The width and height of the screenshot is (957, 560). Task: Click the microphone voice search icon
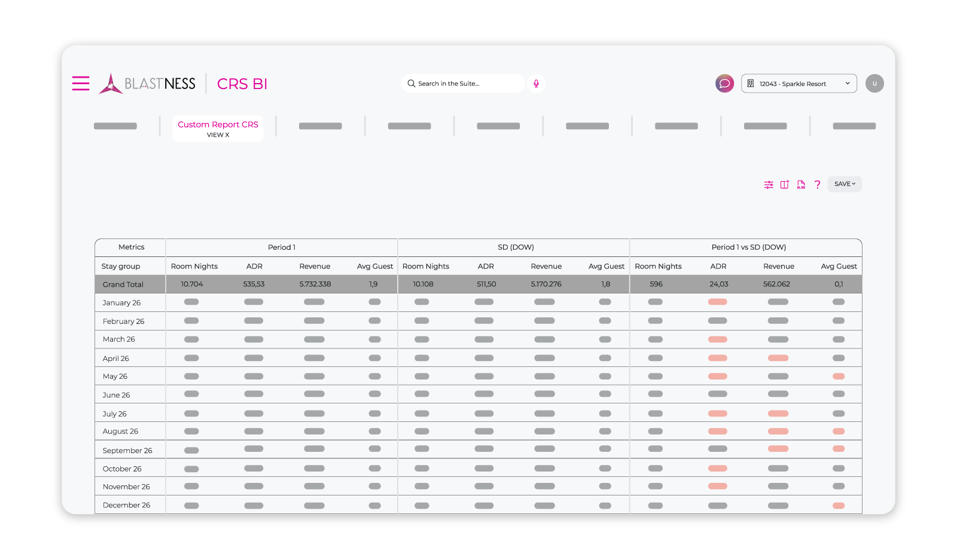point(536,84)
